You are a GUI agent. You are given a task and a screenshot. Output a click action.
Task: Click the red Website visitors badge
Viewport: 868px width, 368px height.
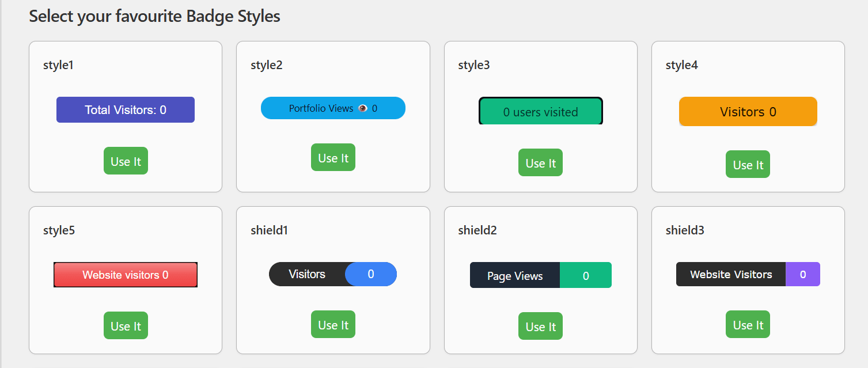pos(126,275)
